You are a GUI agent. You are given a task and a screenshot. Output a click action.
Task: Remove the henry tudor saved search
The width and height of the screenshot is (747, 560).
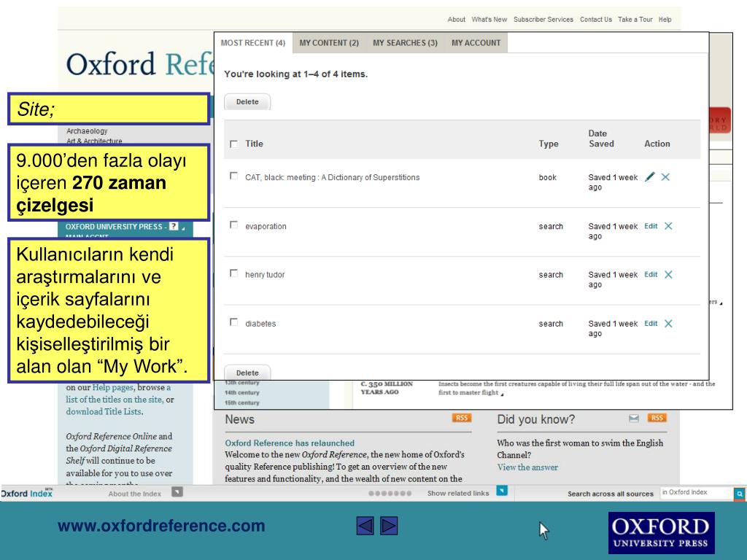668,275
